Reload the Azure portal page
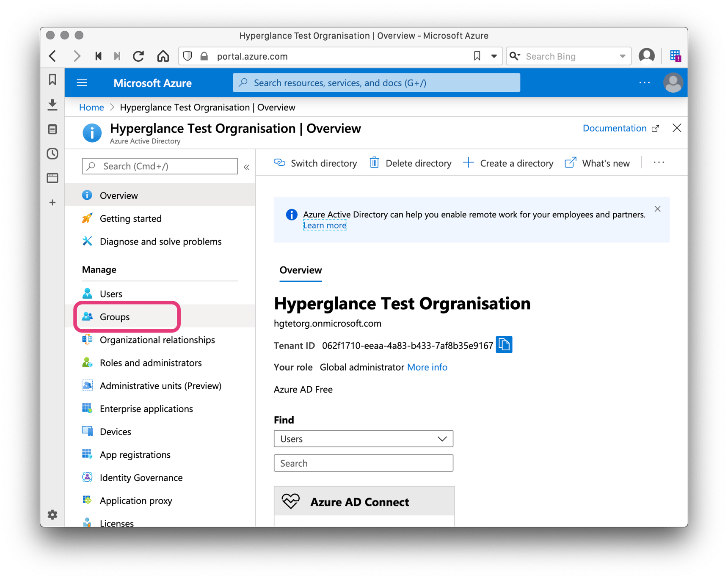This screenshot has width=728, height=580. tap(138, 56)
